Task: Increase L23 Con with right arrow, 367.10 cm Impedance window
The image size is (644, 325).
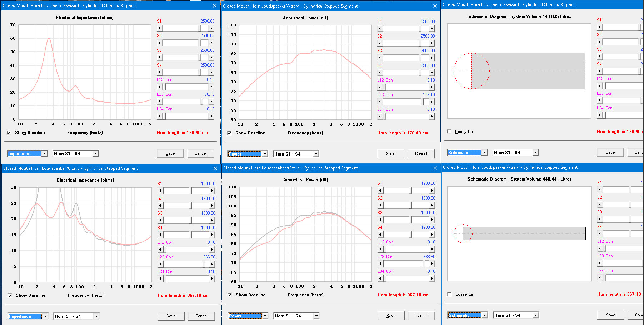Action: (x=212, y=264)
